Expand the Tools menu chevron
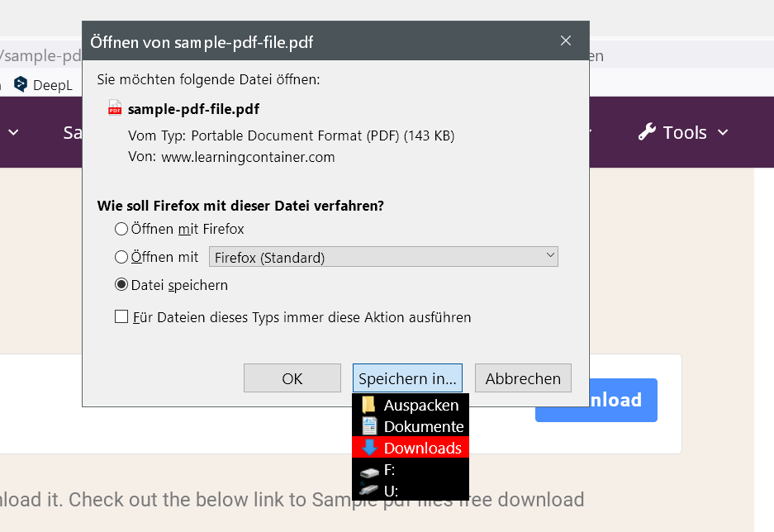The image size is (774, 532). coord(723,133)
